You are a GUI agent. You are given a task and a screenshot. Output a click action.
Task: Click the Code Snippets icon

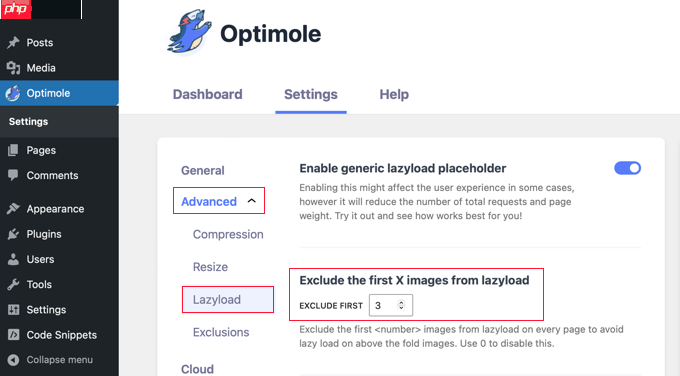pos(13,335)
